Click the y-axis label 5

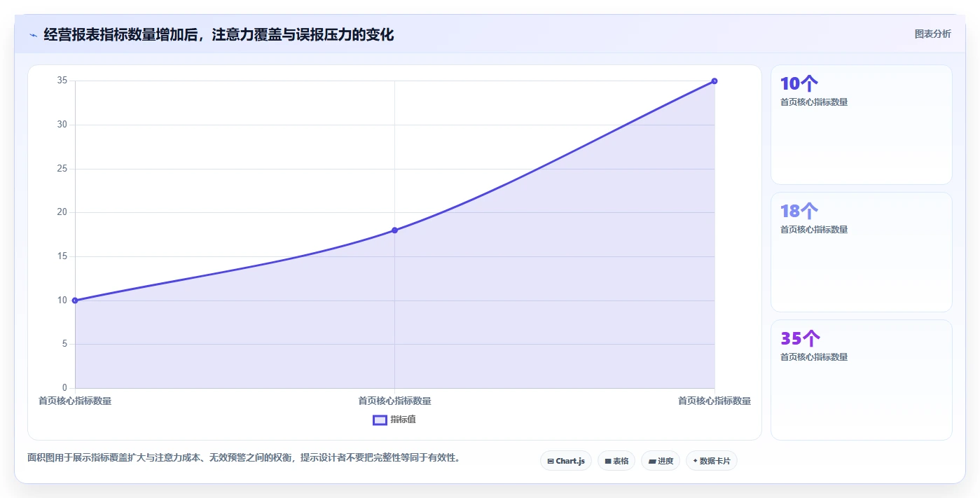click(64, 344)
